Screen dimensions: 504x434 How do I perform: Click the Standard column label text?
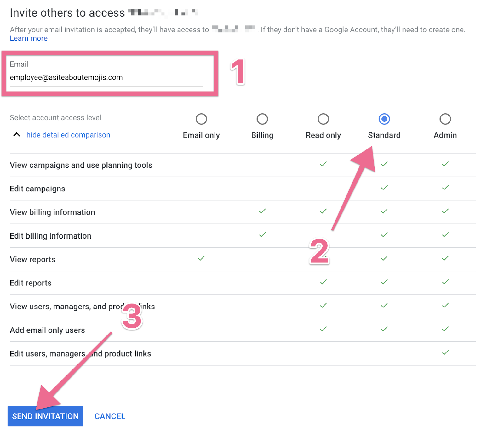tap(384, 135)
